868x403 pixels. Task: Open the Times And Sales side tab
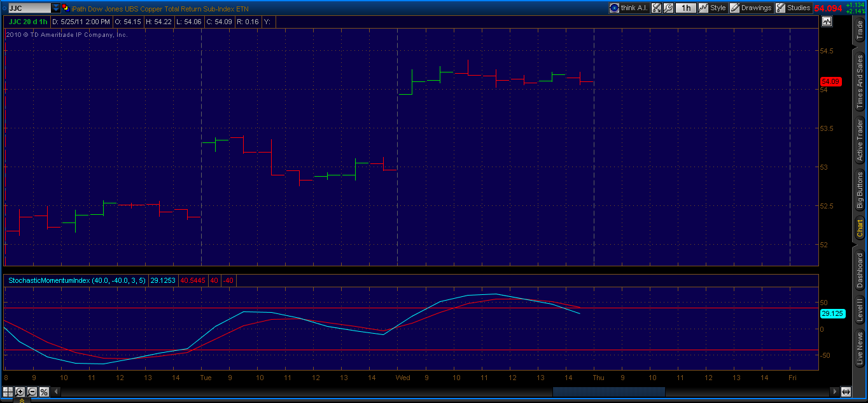click(x=860, y=81)
